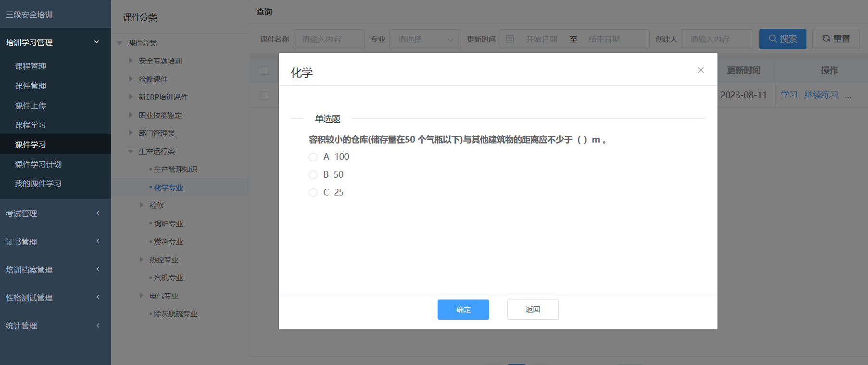Open the 专业 dropdown selector

click(x=425, y=39)
